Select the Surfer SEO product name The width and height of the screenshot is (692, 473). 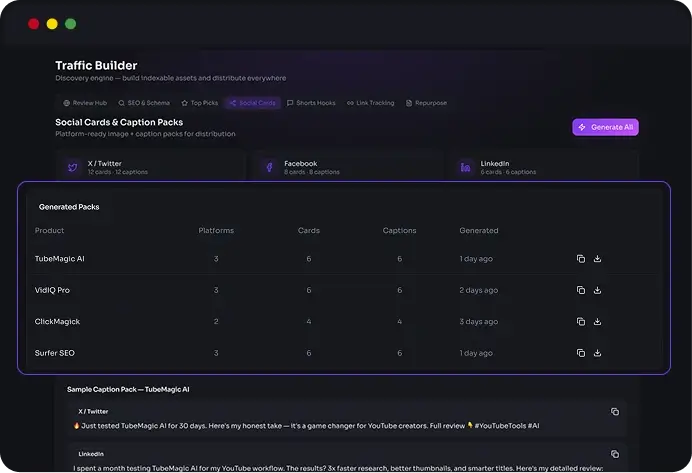pyautogui.click(x=55, y=353)
